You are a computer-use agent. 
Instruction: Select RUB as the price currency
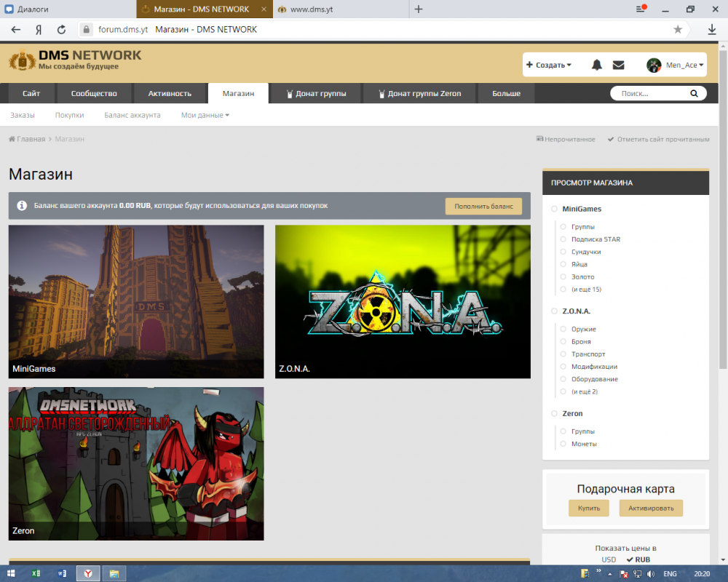coord(638,559)
